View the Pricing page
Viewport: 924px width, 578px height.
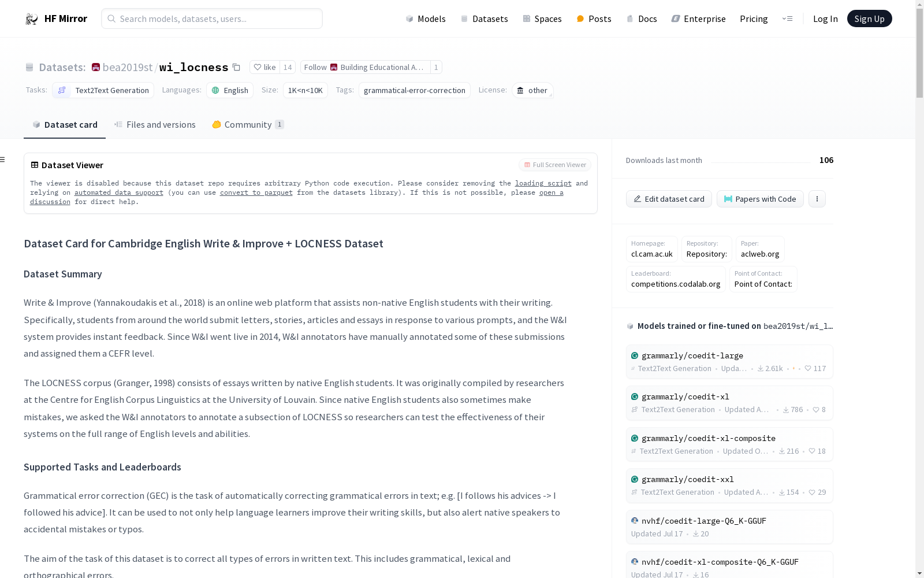[x=754, y=18]
